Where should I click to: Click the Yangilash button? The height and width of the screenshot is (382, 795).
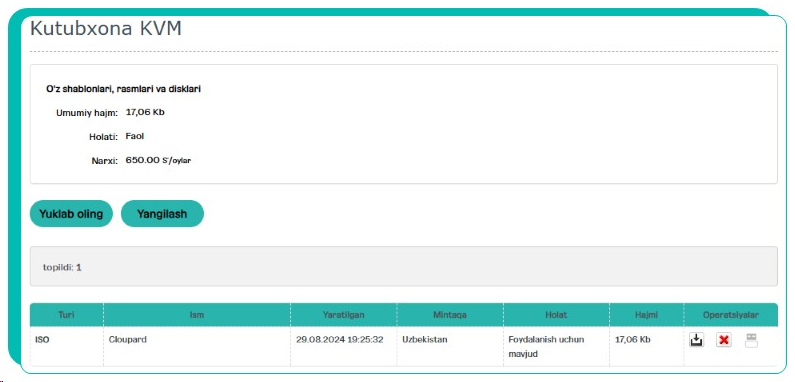click(x=162, y=214)
